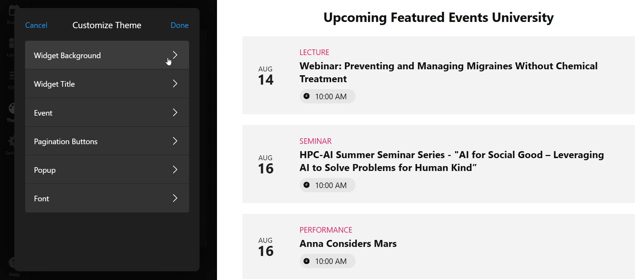
Task: Click the LECTURE category label
Action: [314, 52]
